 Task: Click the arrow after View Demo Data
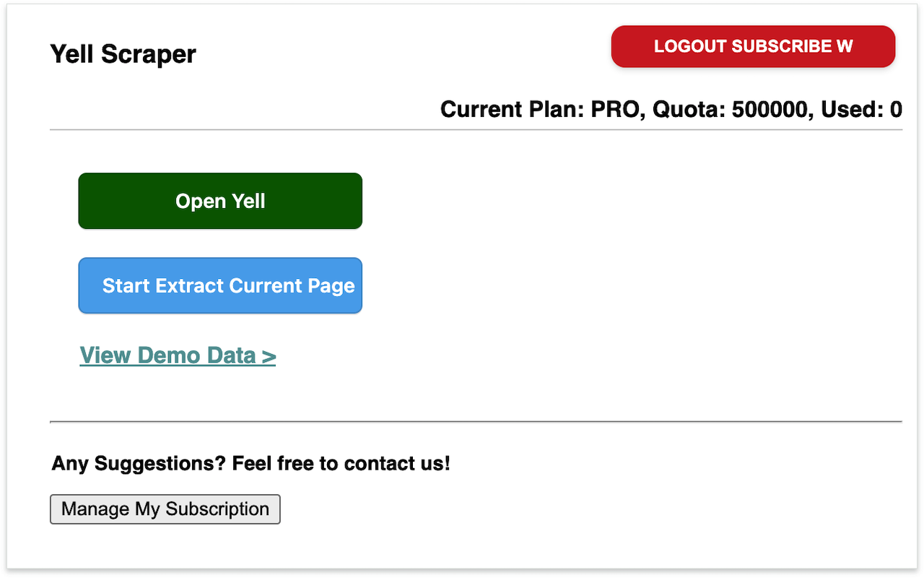pos(269,356)
